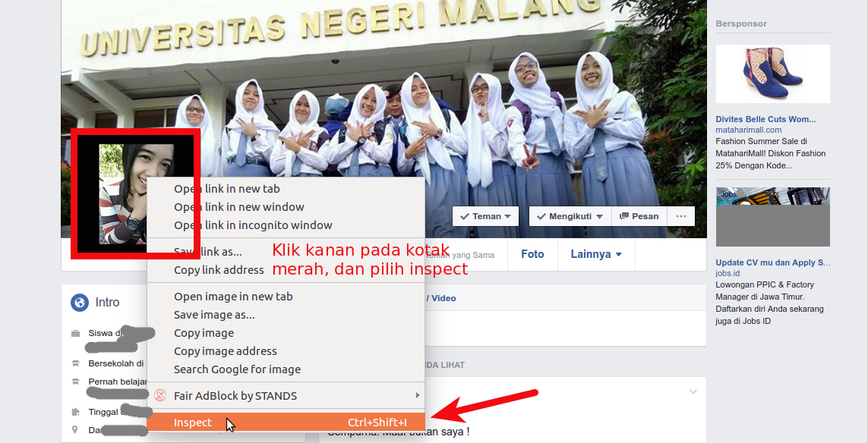Open post options chevron in the feed
This screenshot has width=868, height=443.
[x=693, y=391]
